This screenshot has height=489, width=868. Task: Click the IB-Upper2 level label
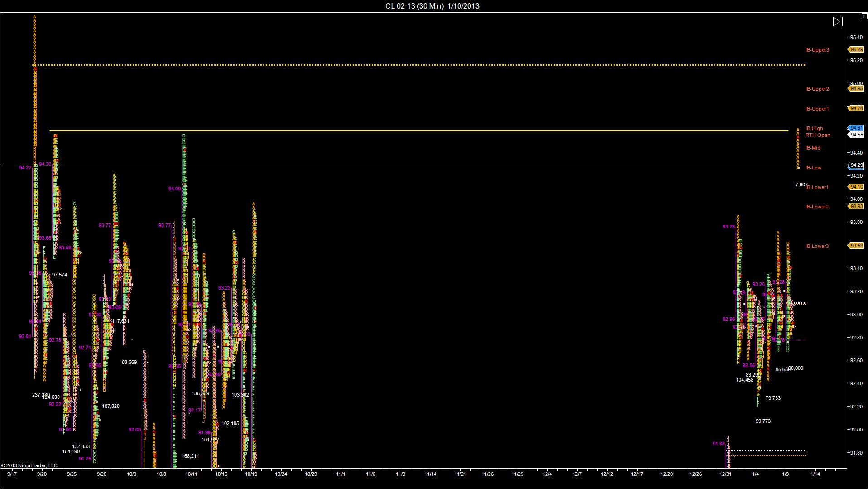(817, 89)
